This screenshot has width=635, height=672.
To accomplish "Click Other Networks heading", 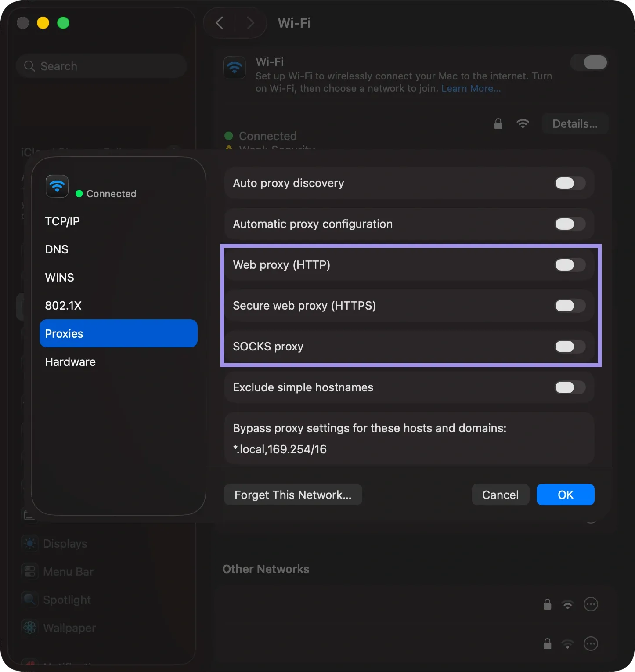I will coord(266,569).
